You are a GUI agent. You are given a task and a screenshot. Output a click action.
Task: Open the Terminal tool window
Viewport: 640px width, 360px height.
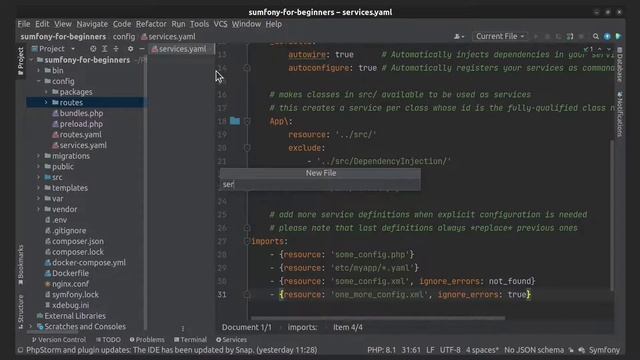[x=190, y=340]
